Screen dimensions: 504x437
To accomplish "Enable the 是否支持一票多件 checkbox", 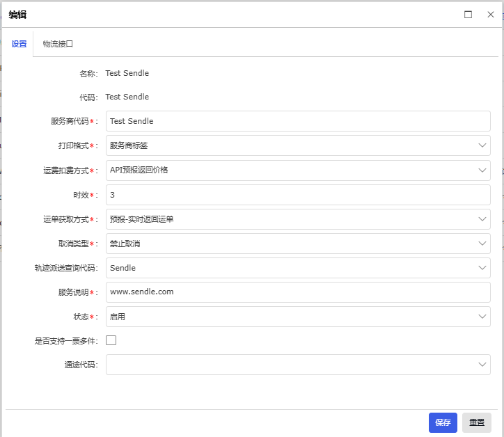I will point(111,340).
